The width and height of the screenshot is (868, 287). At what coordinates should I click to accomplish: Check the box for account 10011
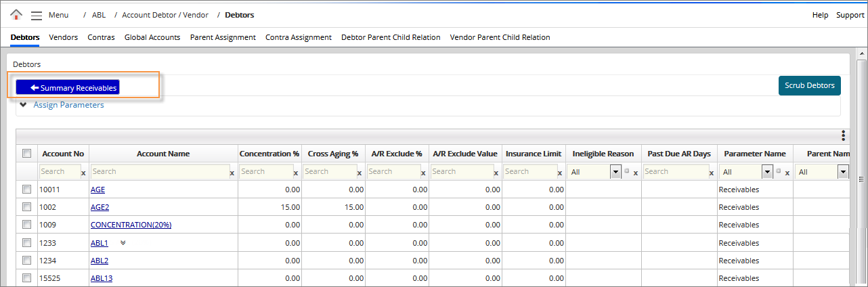[x=27, y=190]
